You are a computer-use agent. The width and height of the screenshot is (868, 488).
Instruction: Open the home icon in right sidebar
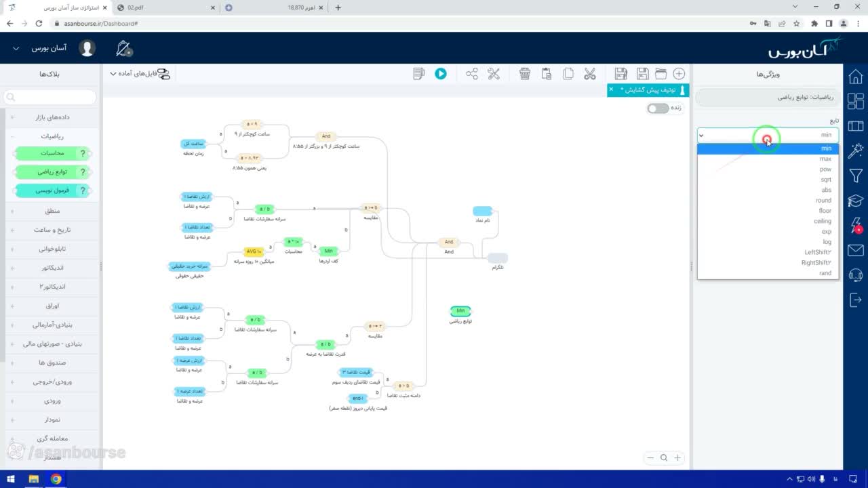(856, 77)
